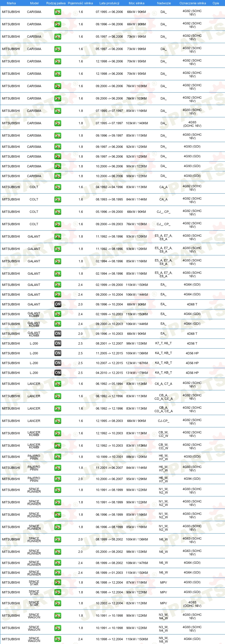Select the 09.1996 -> 09.1997 production years cell
This screenshot has width=225, height=644.
(109, 135)
